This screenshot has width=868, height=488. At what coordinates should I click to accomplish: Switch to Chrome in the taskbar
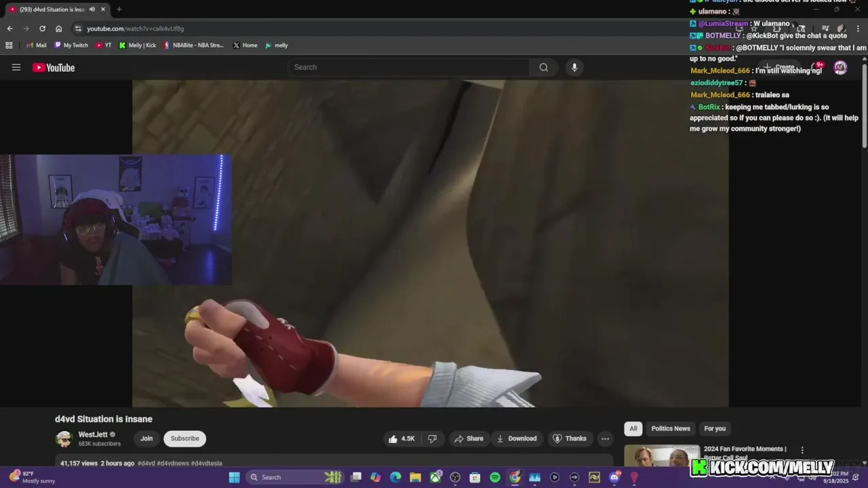pos(515,477)
